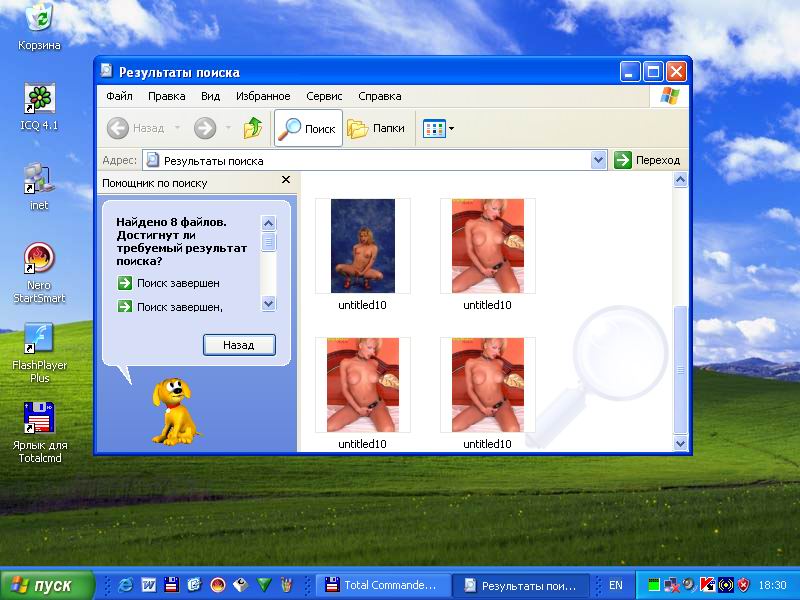Click the 18:30 taskbar clock
800x600 pixels.
pos(772,585)
